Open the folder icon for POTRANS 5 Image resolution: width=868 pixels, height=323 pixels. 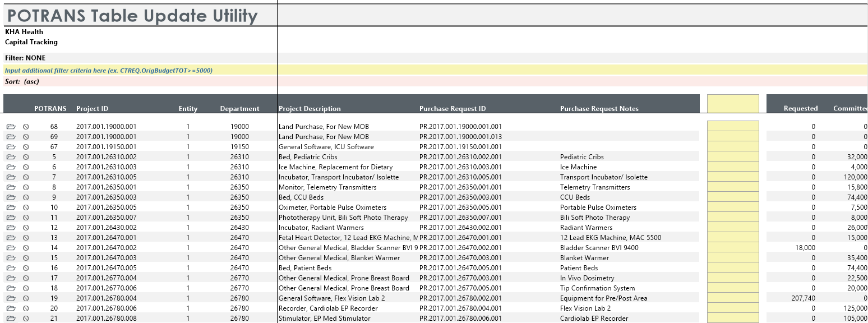(x=11, y=157)
